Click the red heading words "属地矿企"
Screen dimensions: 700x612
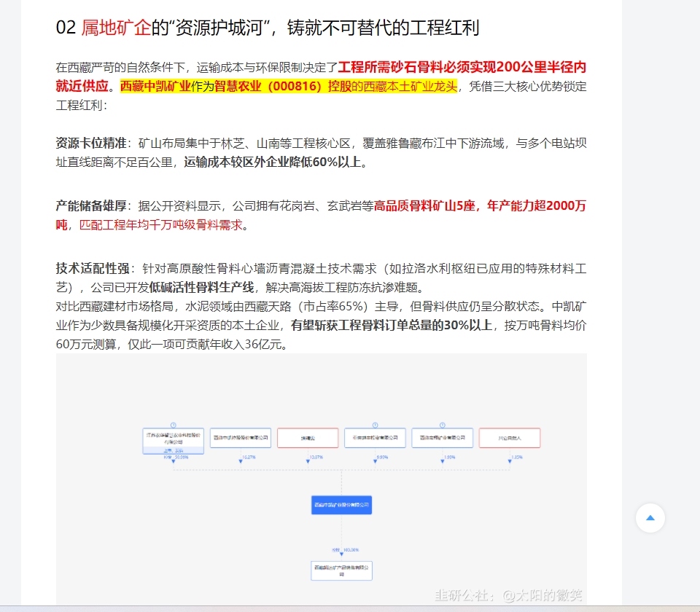click(116, 28)
